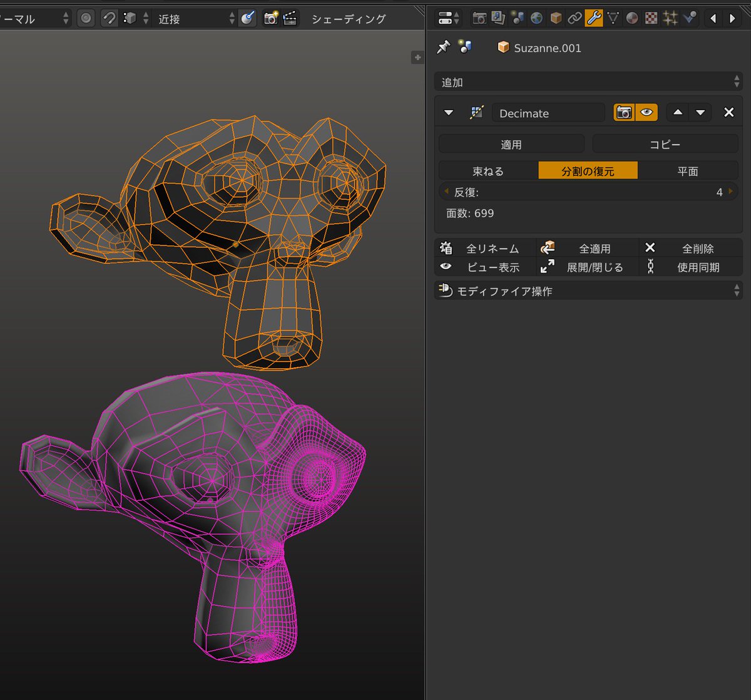This screenshot has height=700, width=751.
Task: Click 面数: 699 face count text
Action: pos(470,213)
